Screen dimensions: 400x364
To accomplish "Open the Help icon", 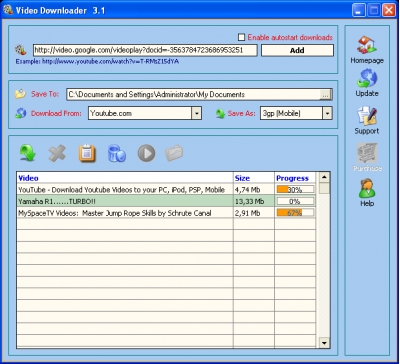I will 367,189.
